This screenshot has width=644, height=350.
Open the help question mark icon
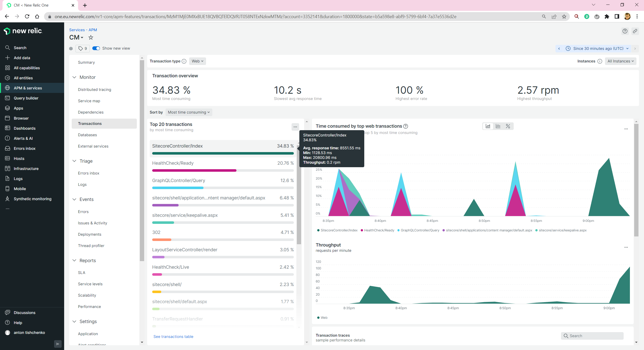pos(625,31)
